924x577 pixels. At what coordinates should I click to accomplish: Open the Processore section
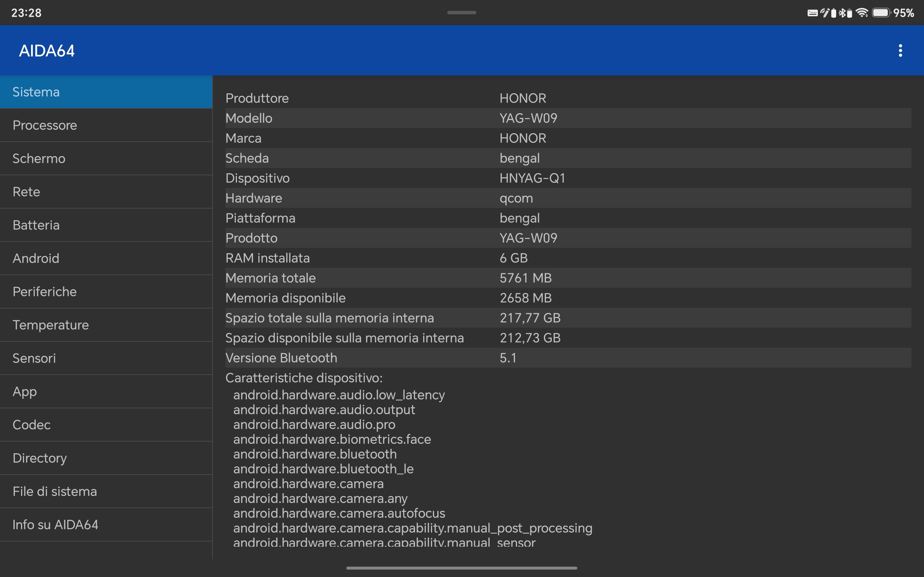(106, 125)
